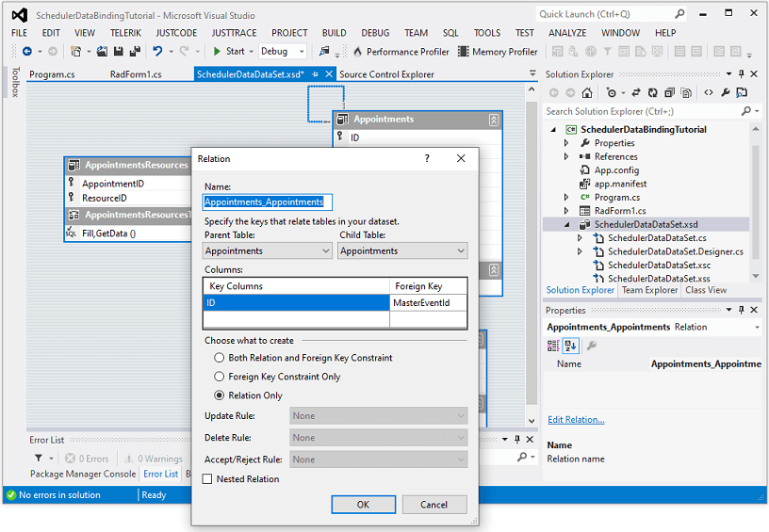Select Both Relation and Foreign Key Constraint
Viewport: 769px width, 532px height.
click(x=220, y=358)
